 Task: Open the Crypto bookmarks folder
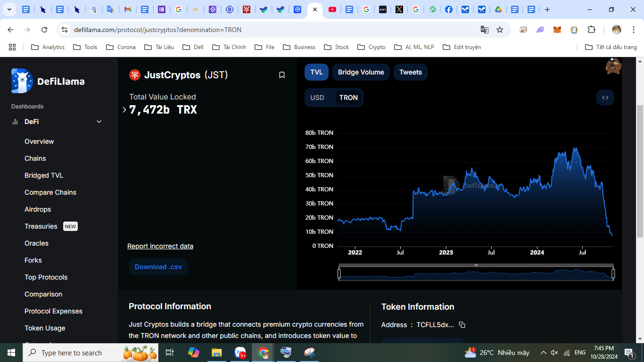[x=372, y=47]
